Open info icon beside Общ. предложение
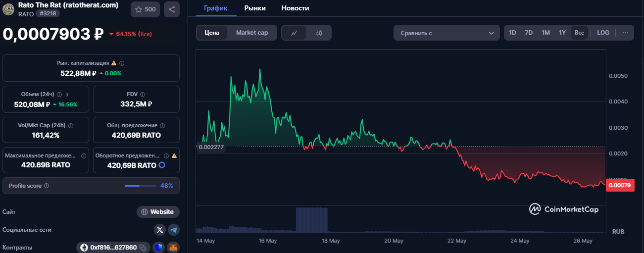 pos(162,126)
